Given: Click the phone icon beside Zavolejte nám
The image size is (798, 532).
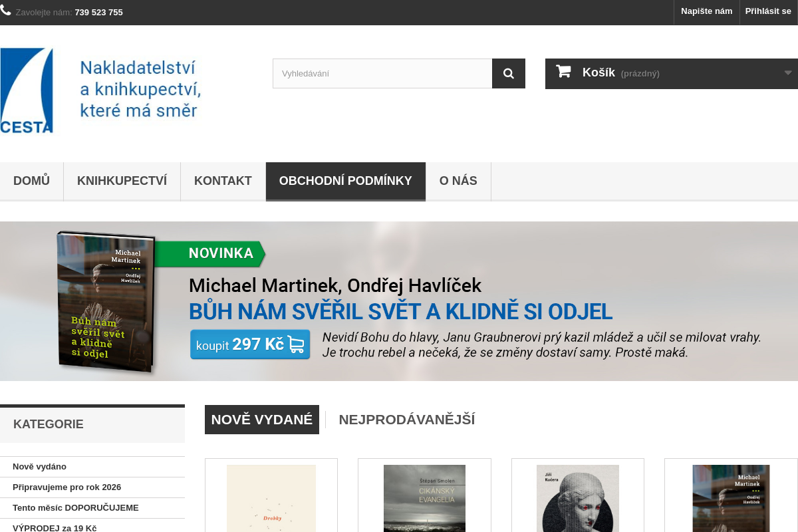Looking at the screenshot, I should coord(5,10).
